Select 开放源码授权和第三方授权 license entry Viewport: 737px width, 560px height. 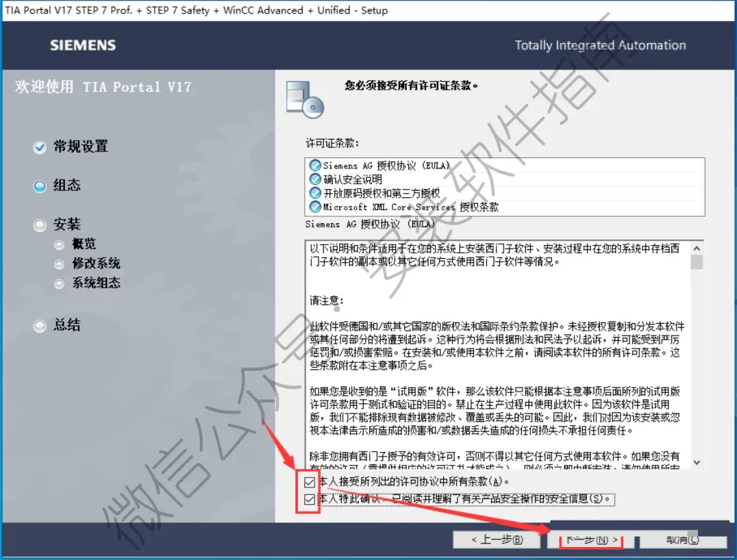click(505, 193)
